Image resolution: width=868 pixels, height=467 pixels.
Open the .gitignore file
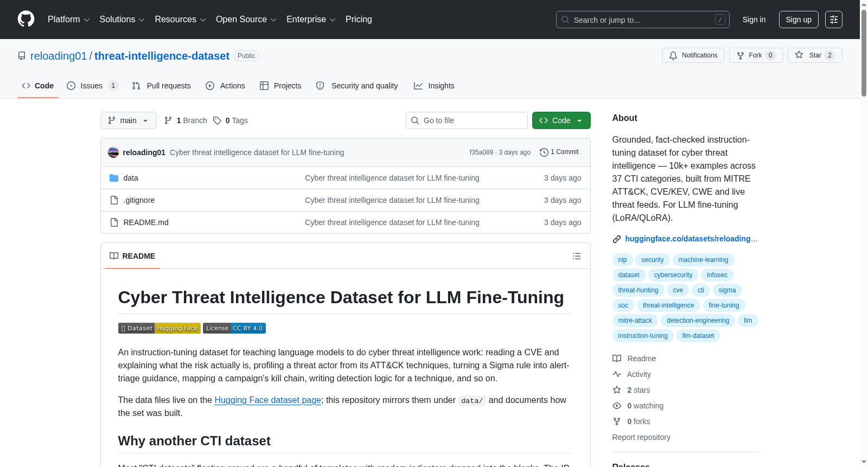pyautogui.click(x=139, y=200)
